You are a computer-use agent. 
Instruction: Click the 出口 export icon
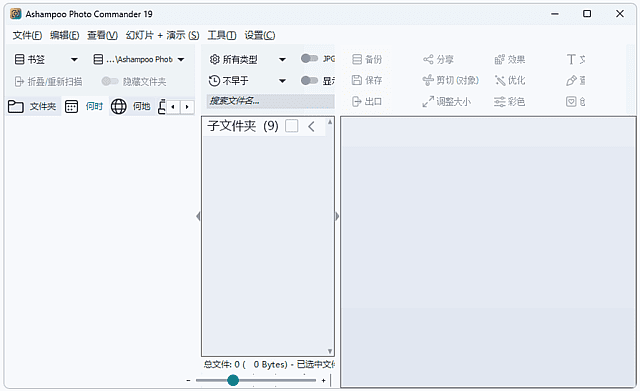point(357,101)
